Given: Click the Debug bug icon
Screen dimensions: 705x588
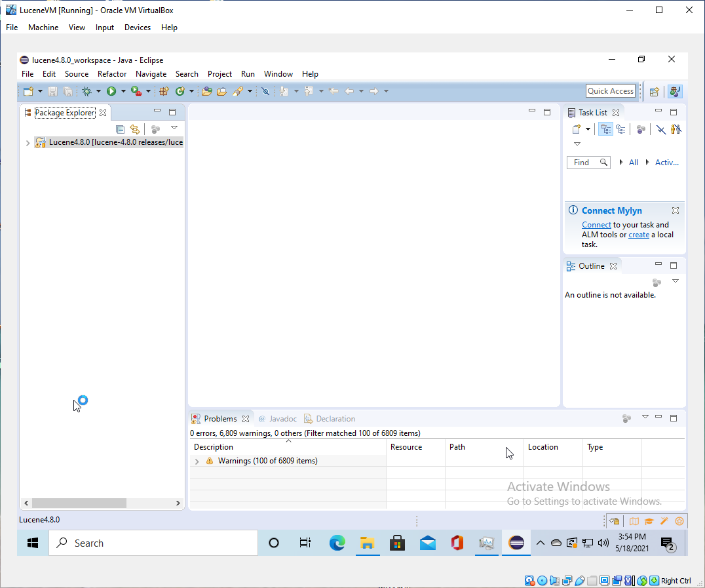Looking at the screenshot, I should [x=86, y=91].
